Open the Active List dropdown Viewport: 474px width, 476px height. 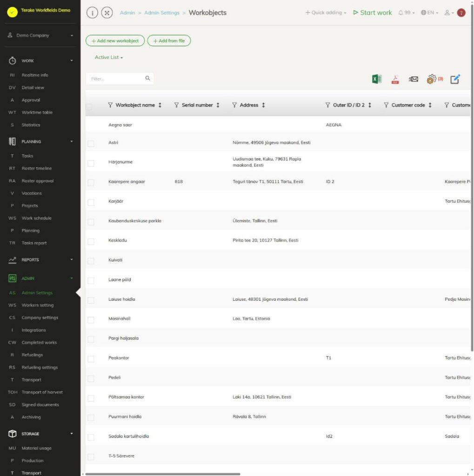109,57
